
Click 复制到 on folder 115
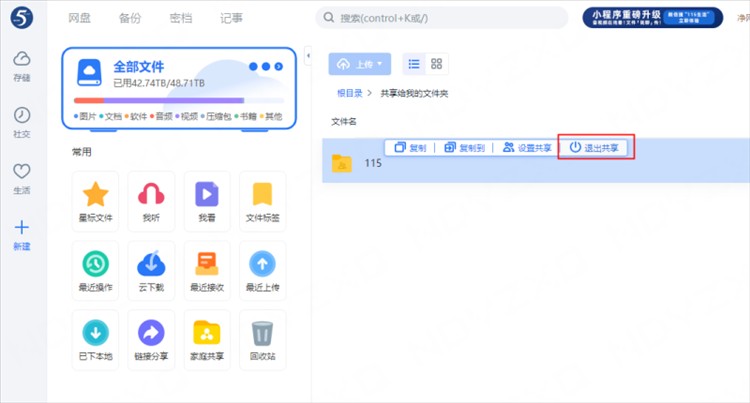[x=464, y=148]
